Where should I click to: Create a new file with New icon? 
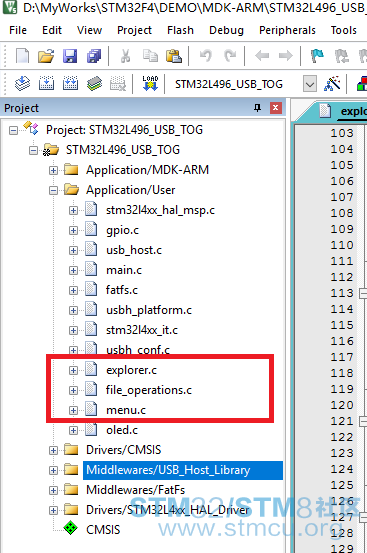click(x=23, y=56)
